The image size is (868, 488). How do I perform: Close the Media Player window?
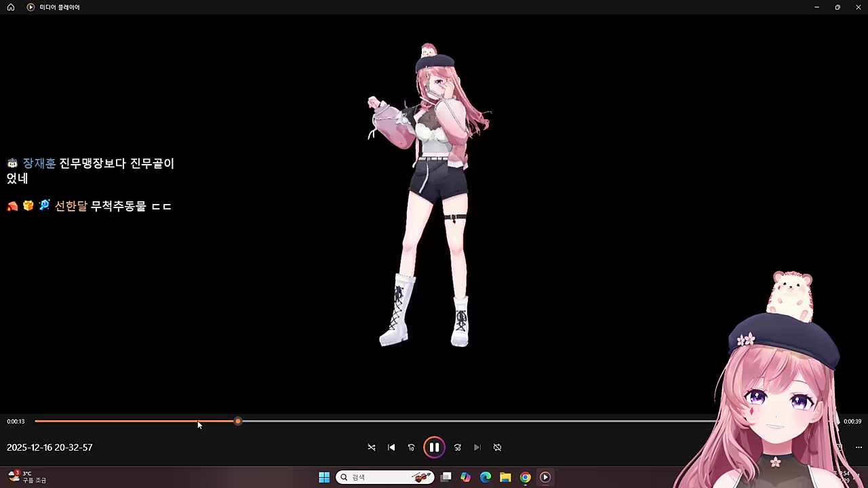point(858,7)
